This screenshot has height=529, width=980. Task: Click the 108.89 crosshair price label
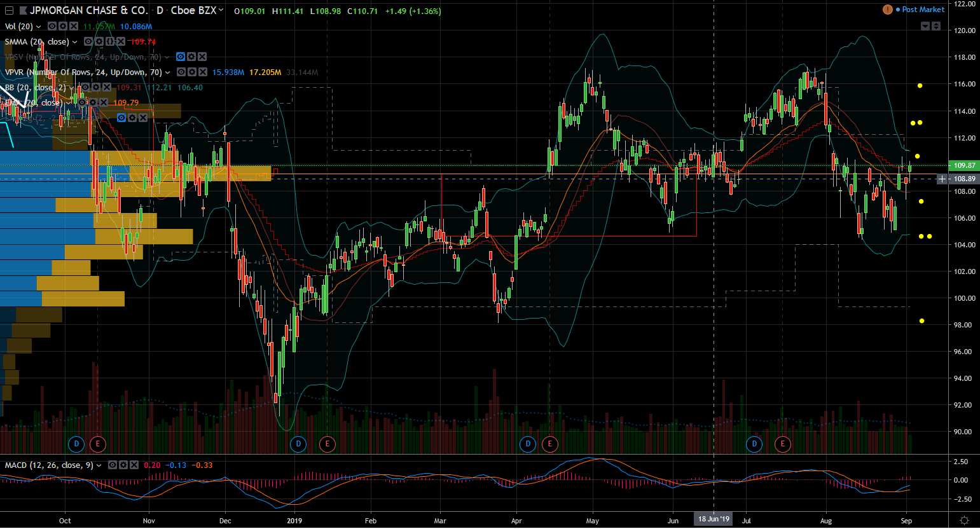pyautogui.click(x=964, y=179)
